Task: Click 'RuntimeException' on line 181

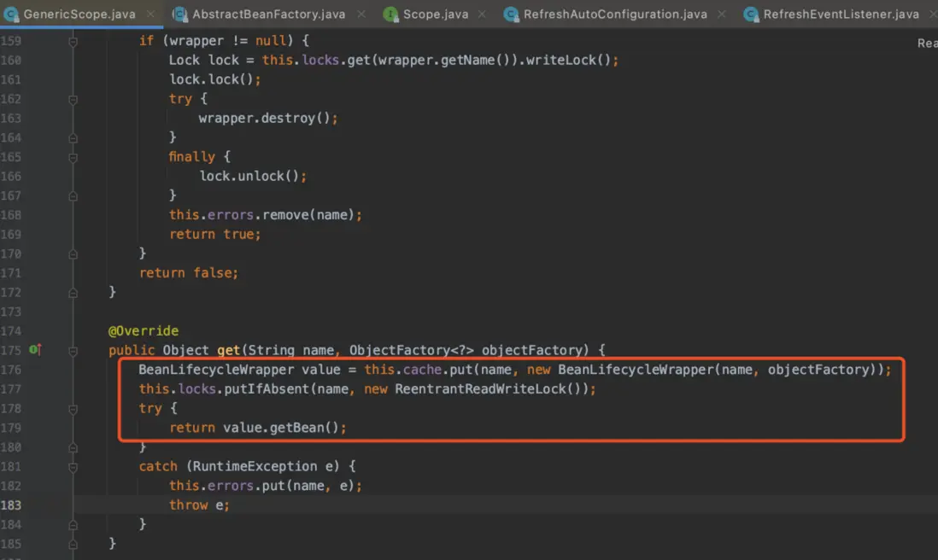Action: 255,466
